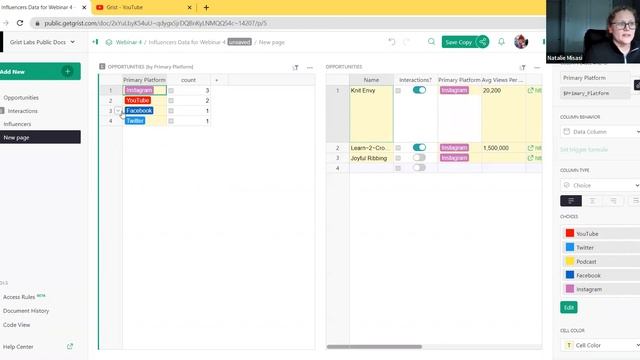Click the plus icon on Add New

click(68, 71)
